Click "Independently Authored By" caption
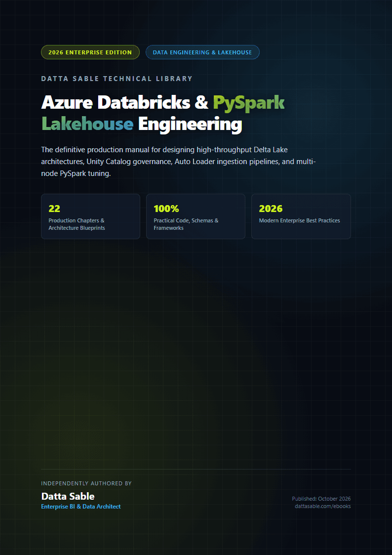The width and height of the screenshot is (392, 555). point(86,483)
